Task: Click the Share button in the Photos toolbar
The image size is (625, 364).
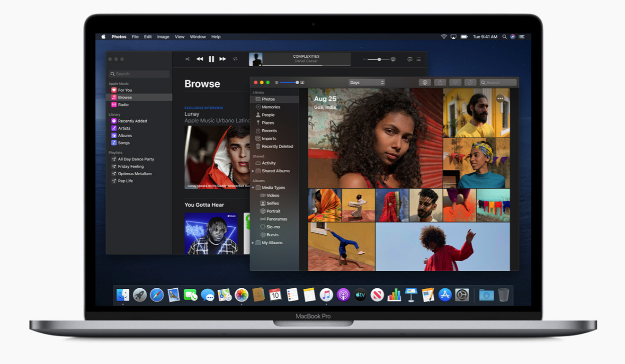Action: pos(440,82)
